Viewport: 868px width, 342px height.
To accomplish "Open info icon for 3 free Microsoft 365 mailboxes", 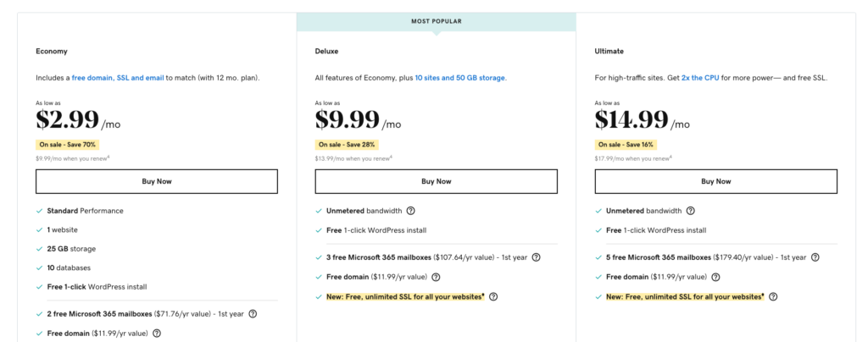I will [536, 256].
